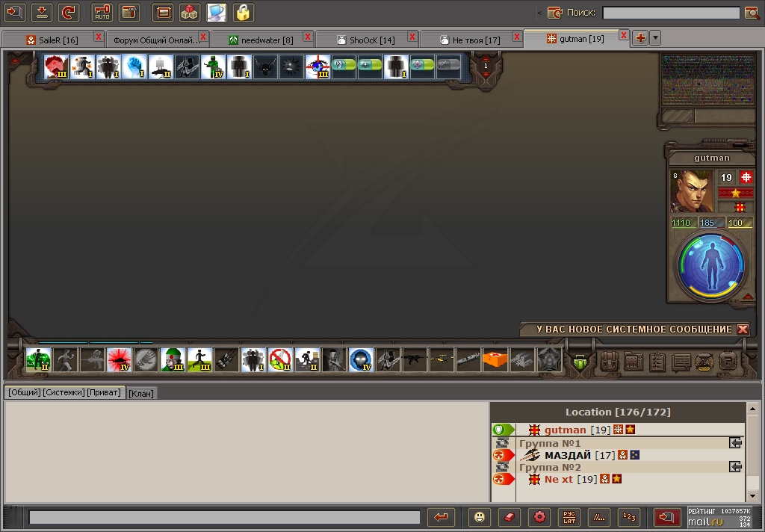Join Группа №2 with arrow button
Viewport: 765px width, 532px height.
pos(735,466)
